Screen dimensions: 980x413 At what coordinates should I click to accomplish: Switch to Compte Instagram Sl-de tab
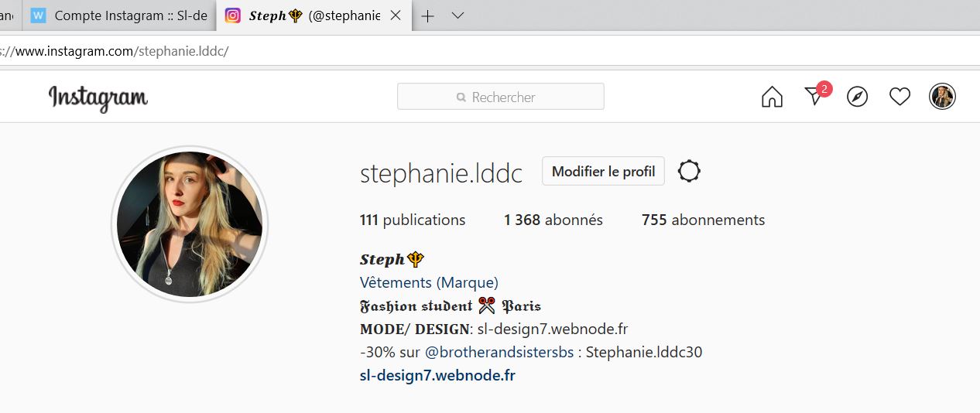(x=119, y=15)
